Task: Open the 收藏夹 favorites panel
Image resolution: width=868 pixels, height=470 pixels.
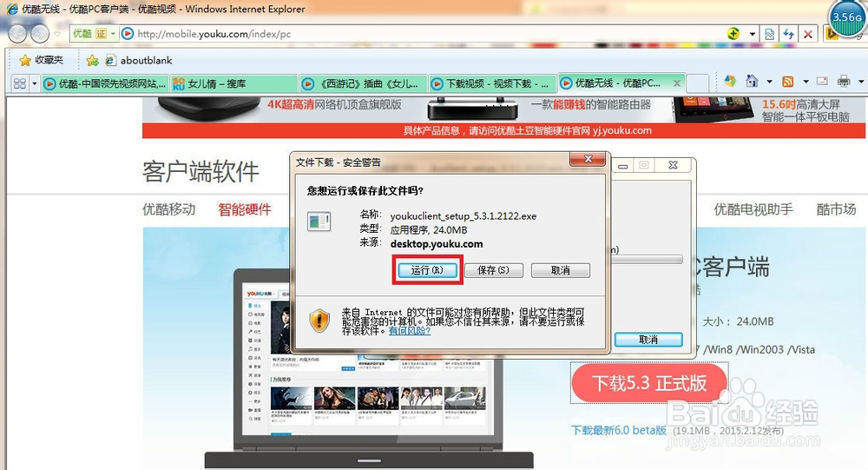Action: 41,60
